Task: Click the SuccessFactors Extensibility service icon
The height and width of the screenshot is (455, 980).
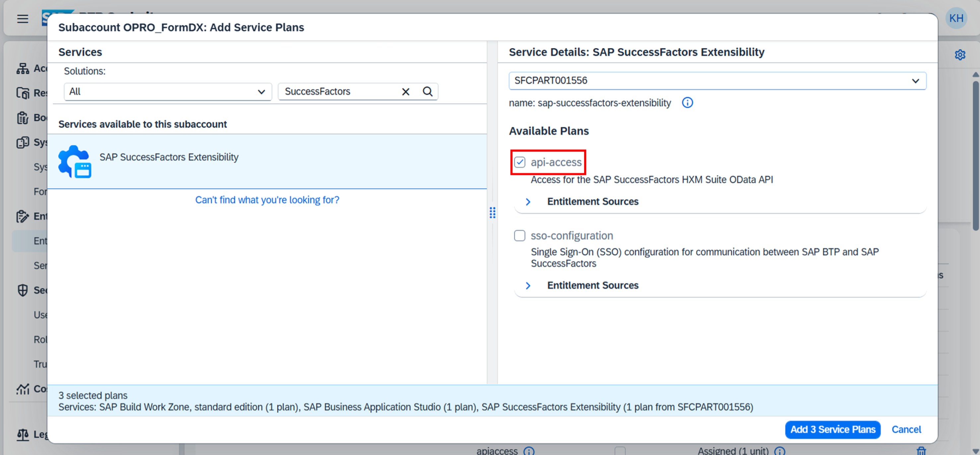Action: pos(75,161)
